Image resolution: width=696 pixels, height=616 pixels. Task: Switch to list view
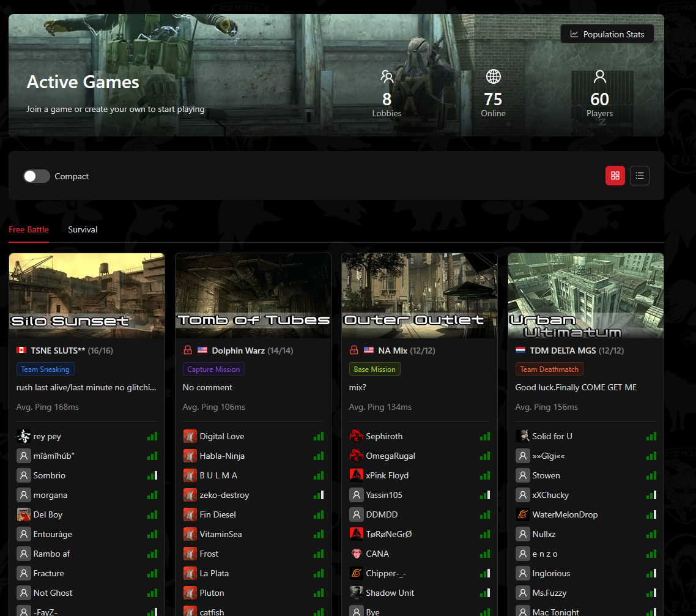tap(639, 176)
